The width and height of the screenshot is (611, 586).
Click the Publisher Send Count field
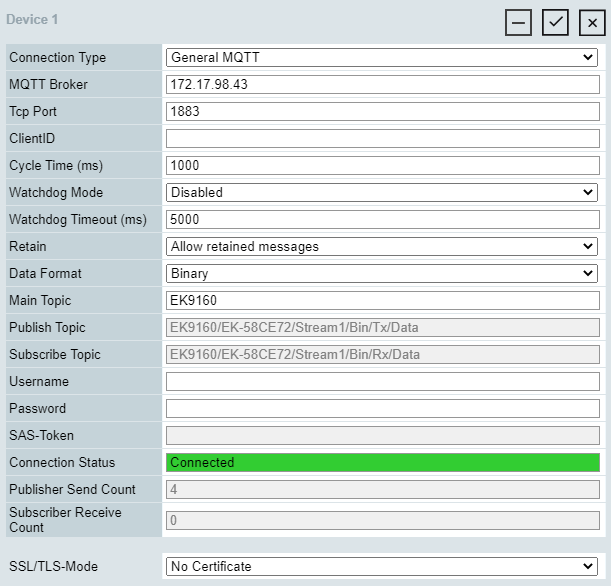coord(382,489)
